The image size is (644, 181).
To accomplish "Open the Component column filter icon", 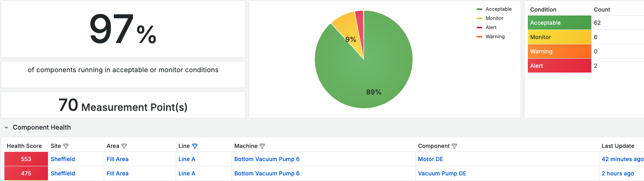I will tap(454, 146).
